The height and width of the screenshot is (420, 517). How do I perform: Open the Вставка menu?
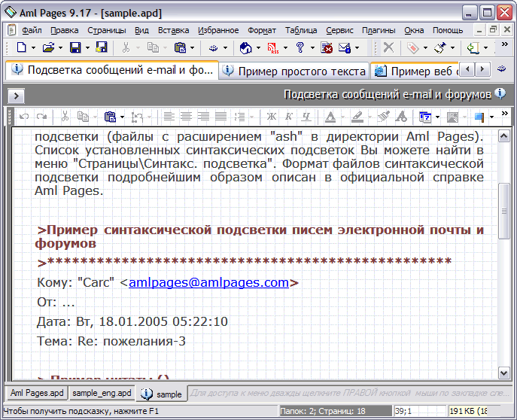pyautogui.click(x=173, y=30)
